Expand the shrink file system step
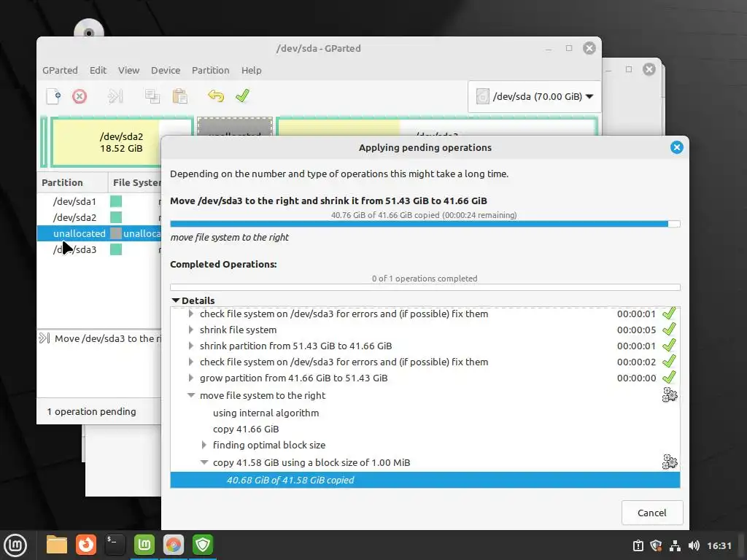This screenshot has height=560, width=747. pos(191,330)
